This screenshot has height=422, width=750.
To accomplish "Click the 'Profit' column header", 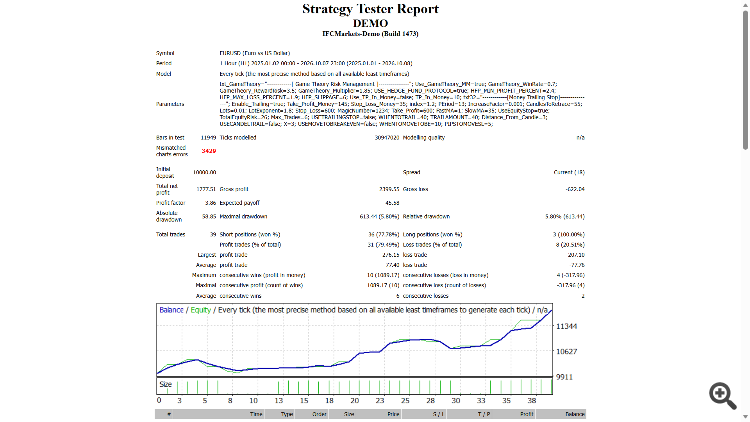I will [x=527, y=414].
